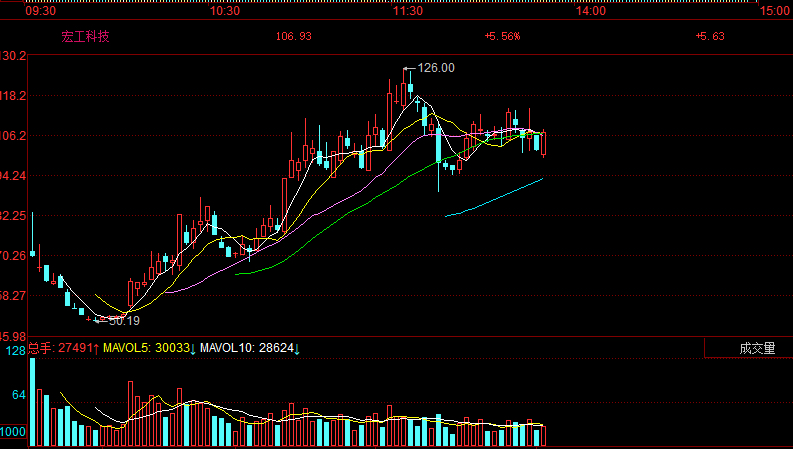Click percentage change +5.56%
Image resolution: width=793 pixels, height=449 pixels.
pos(502,36)
